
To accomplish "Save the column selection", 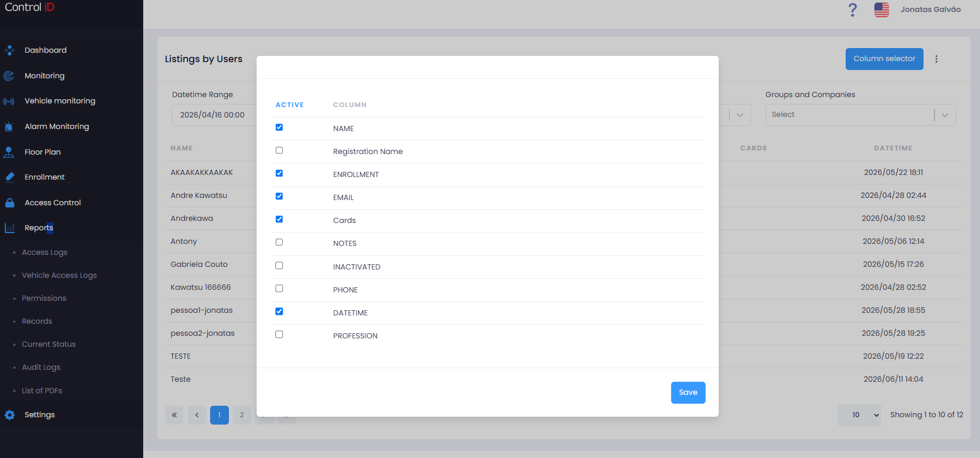I will pos(688,393).
